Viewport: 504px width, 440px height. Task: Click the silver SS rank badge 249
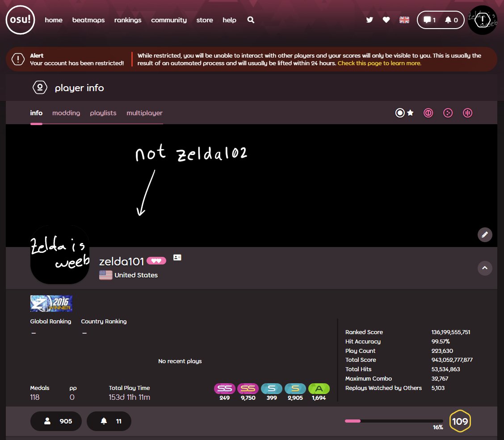tap(224, 389)
